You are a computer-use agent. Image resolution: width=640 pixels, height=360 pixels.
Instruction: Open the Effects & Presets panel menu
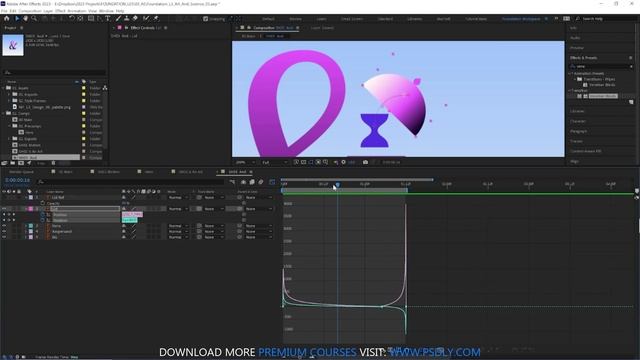pos(631,58)
